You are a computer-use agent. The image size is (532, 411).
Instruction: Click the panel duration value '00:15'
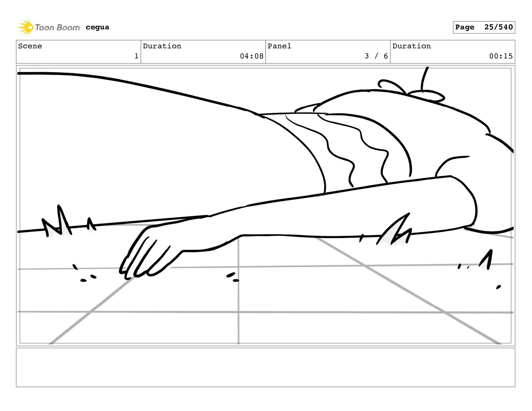point(501,56)
